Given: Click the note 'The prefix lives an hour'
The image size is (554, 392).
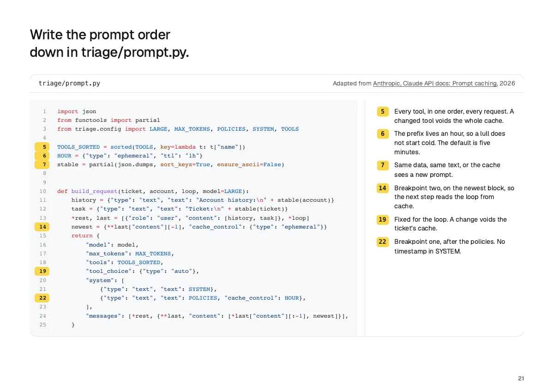Looking at the screenshot, I should tap(450, 143).
